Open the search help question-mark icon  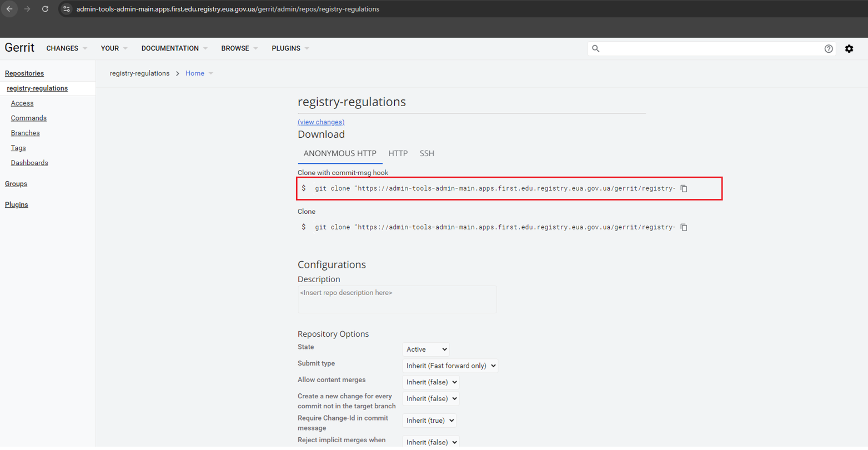[829, 49]
